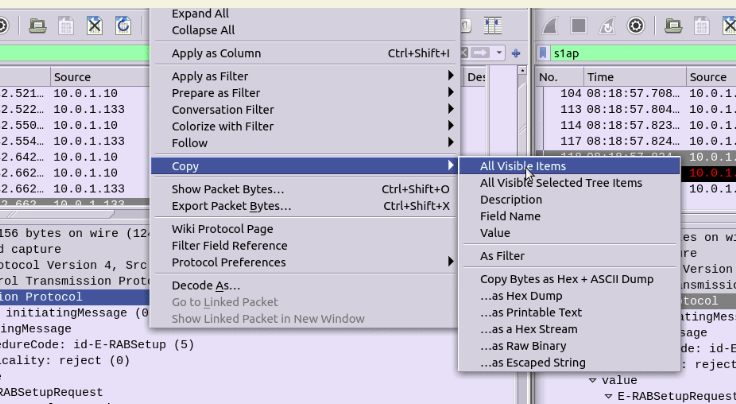This screenshot has width=736, height=404.
Task: Open Filter Field Reference
Action: point(305,245)
